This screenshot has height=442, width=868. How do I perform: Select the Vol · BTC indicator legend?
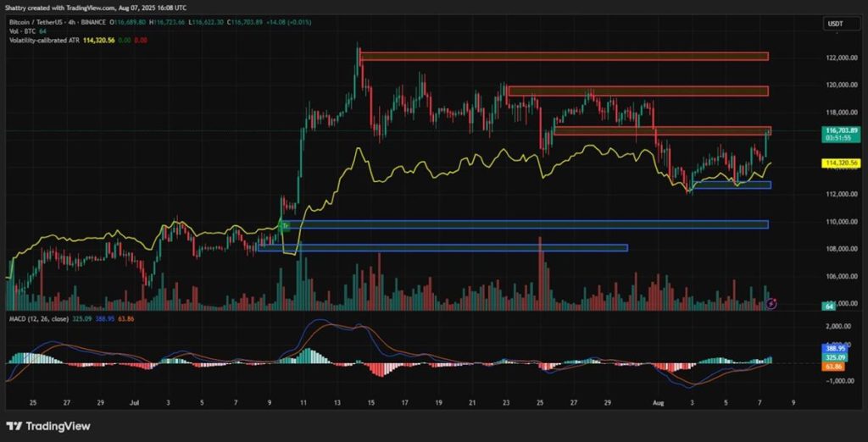(x=21, y=31)
